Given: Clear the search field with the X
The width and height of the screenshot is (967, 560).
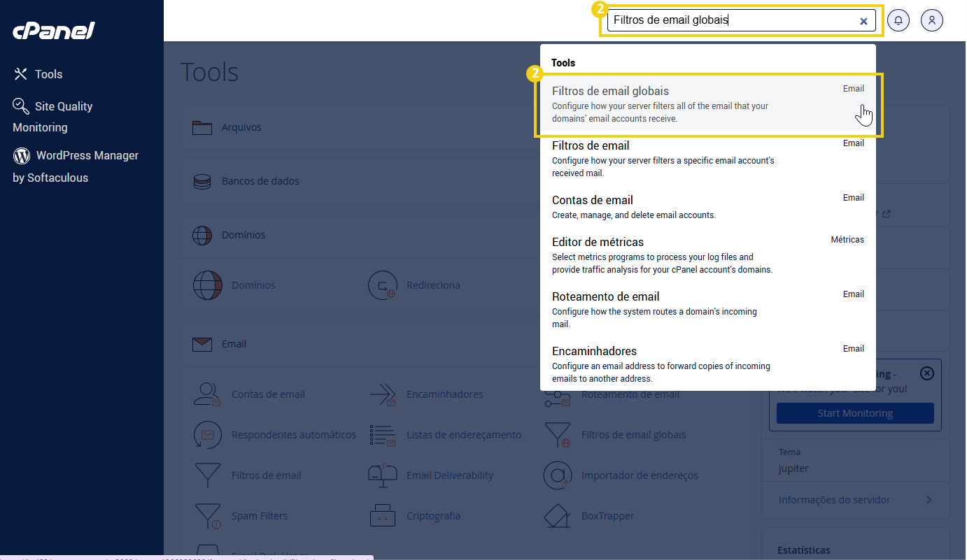Looking at the screenshot, I should coord(863,20).
